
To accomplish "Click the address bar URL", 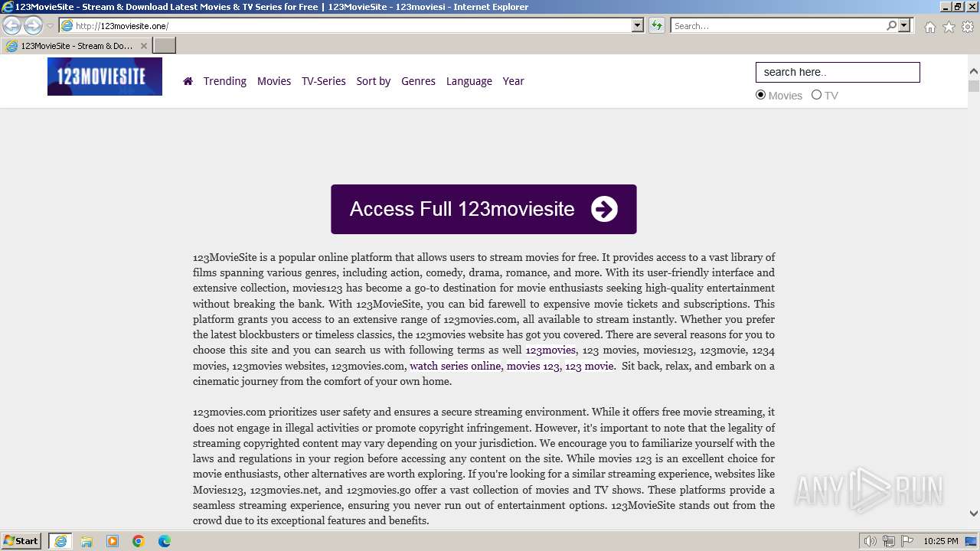I will pyautogui.click(x=122, y=26).
